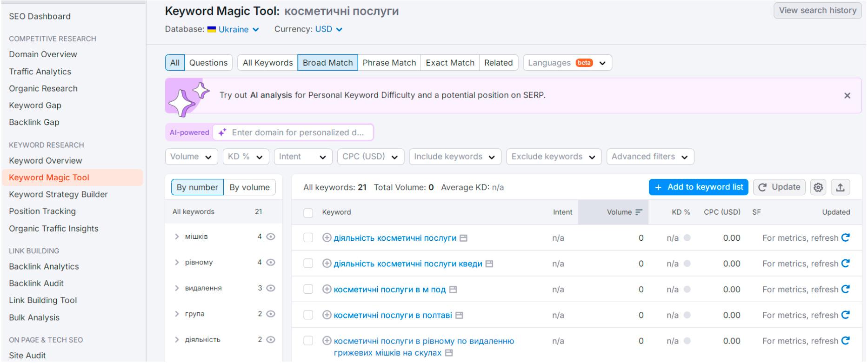Click plus icon beside косметичні послуги в полтаві

tap(327, 315)
